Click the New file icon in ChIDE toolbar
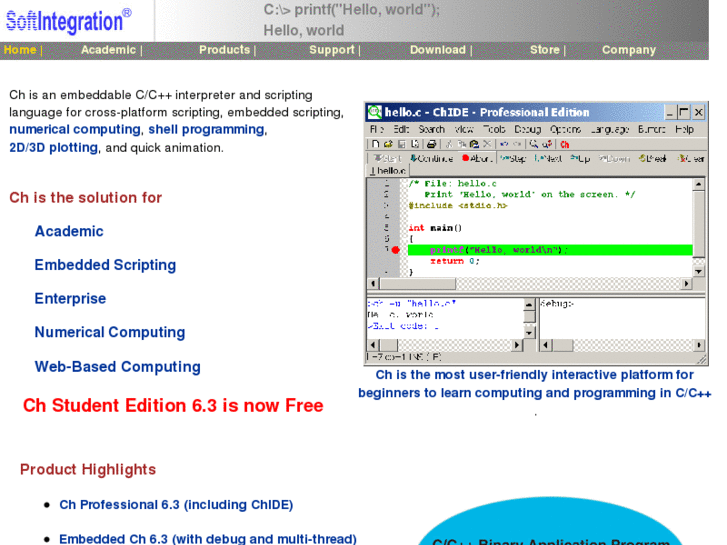 (x=376, y=144)
